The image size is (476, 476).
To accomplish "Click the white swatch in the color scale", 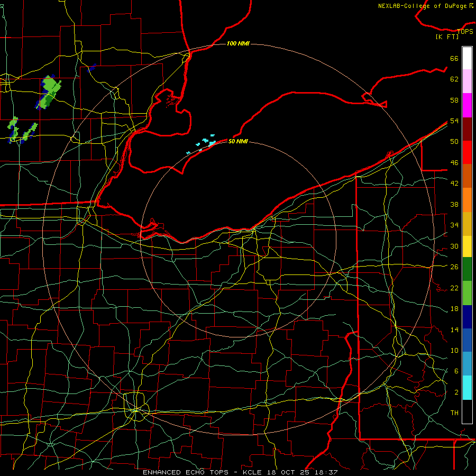I will coord(467,58).
